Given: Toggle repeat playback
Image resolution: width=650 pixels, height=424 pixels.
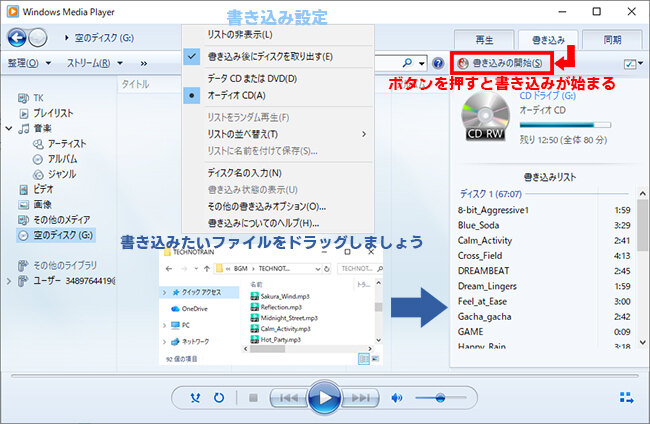Looking at the screenshot, I should tap(219, 398).
